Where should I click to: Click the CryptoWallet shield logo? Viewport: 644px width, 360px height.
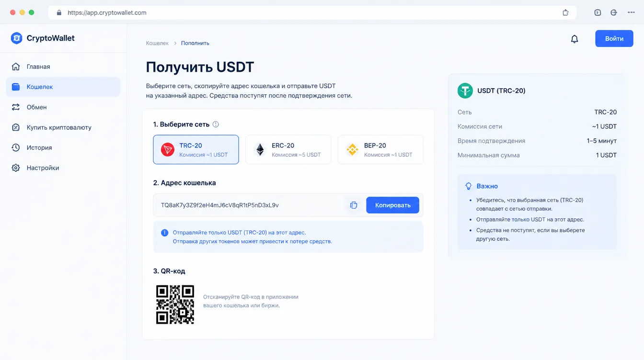tap(16, 38)
